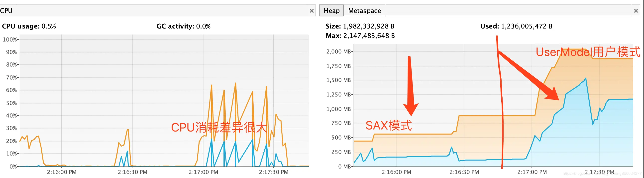644x178 pixels.
Task: Close the CPU panel
Action: coord(312,11)
